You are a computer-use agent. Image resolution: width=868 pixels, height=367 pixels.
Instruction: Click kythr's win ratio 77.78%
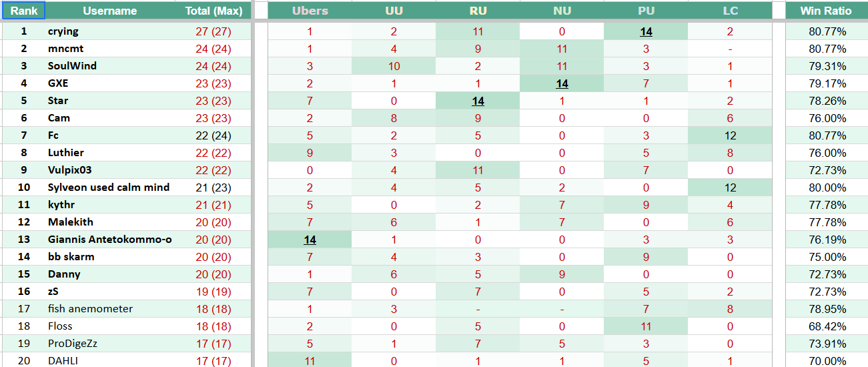click(x=827, y=205)
